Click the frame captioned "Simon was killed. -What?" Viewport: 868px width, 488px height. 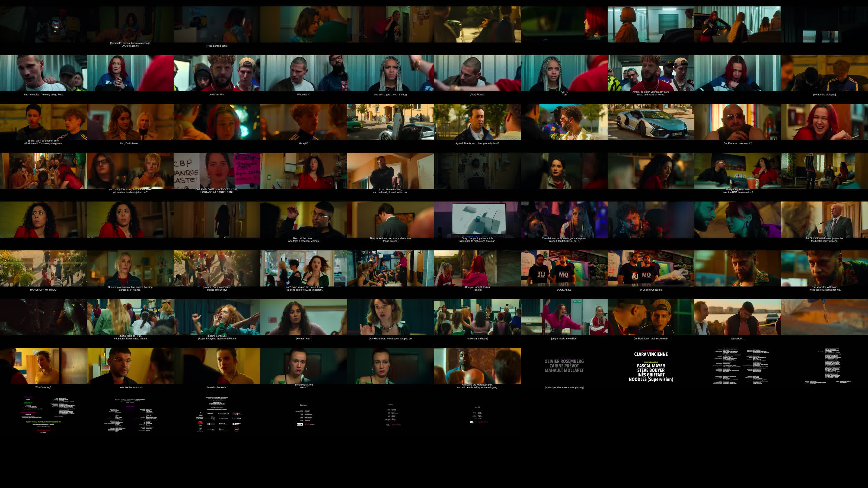coord(304,366)
